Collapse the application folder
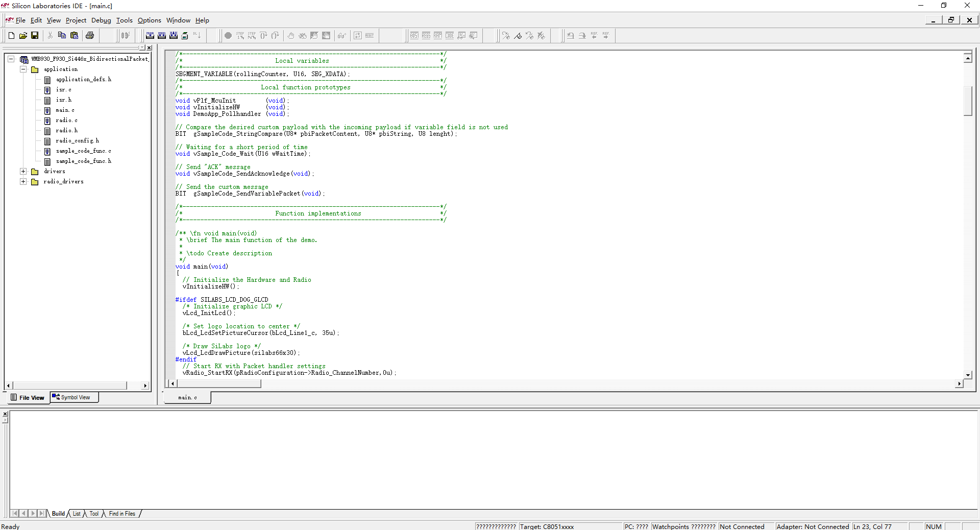The image size is (980, 530). tap(23, 69)
